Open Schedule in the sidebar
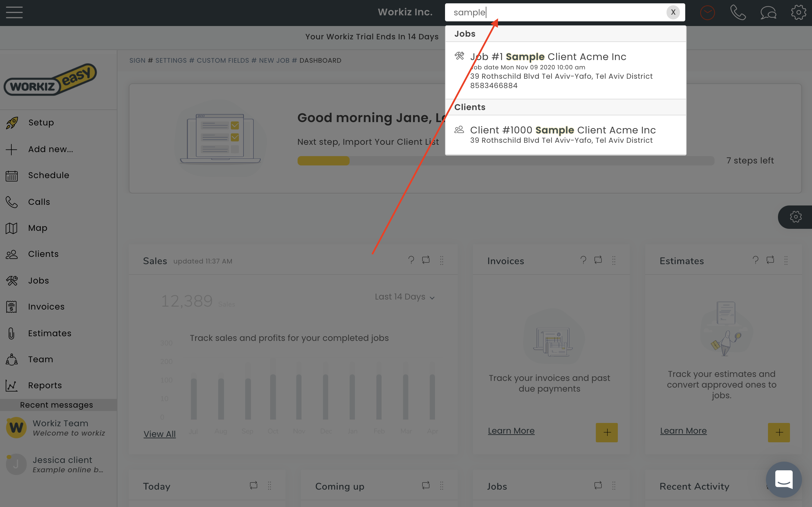Screen dimensions: 812x507 point(49,175)
